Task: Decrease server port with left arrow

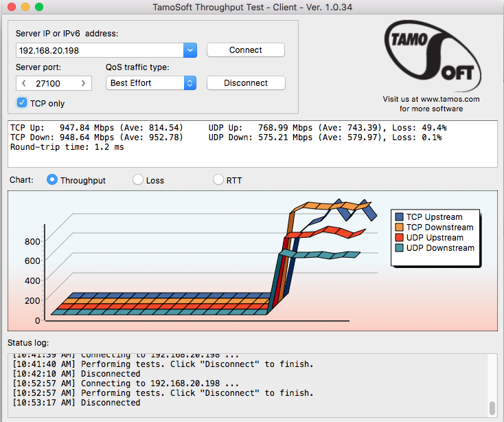Action: pos(24,83)
